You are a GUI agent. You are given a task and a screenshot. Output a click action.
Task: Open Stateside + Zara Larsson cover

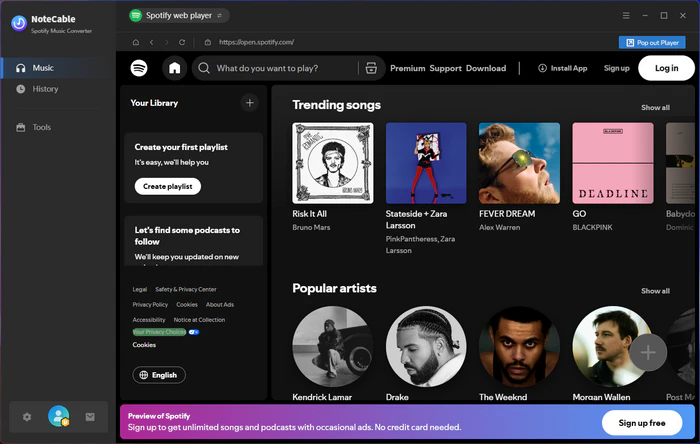pos(426,163)
